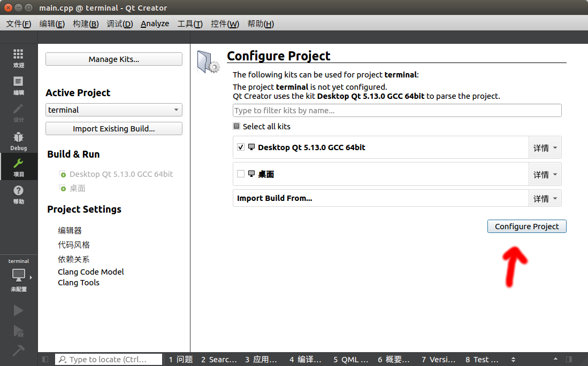Image resolution: width=588 pixels, height=366 pixels.
Task: Uncheck the Desktop Qt 5.13.0 GCC 64bit kit
Action: click(x=241, y=147)
